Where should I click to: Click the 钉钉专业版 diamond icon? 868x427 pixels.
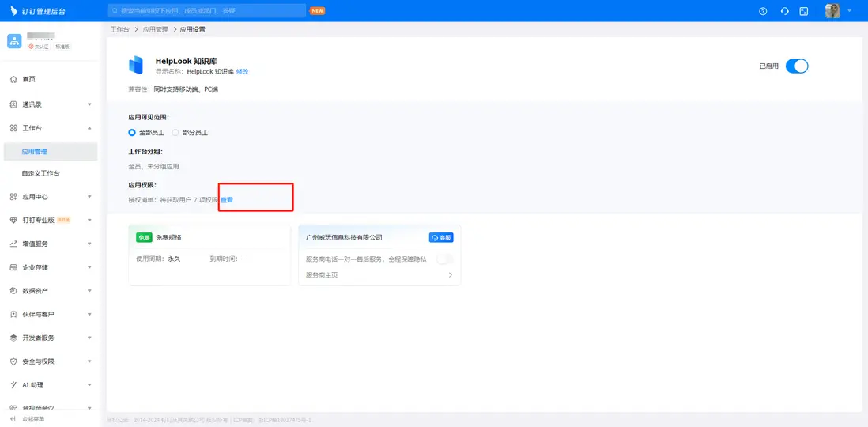(x=14, y=220)
